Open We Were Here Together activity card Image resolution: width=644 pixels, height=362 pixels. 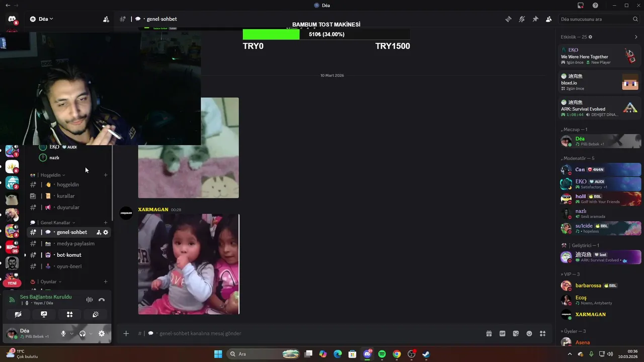tap(600, 56)
